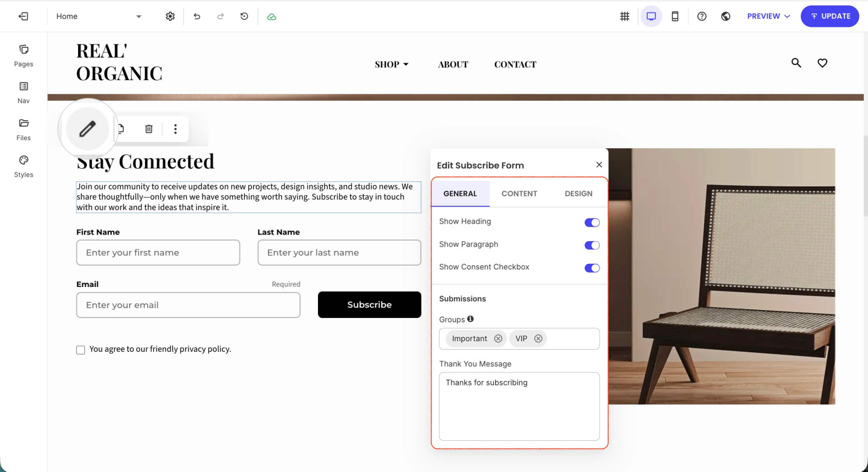Go to the CONTACT nav link

coord(515,64)
